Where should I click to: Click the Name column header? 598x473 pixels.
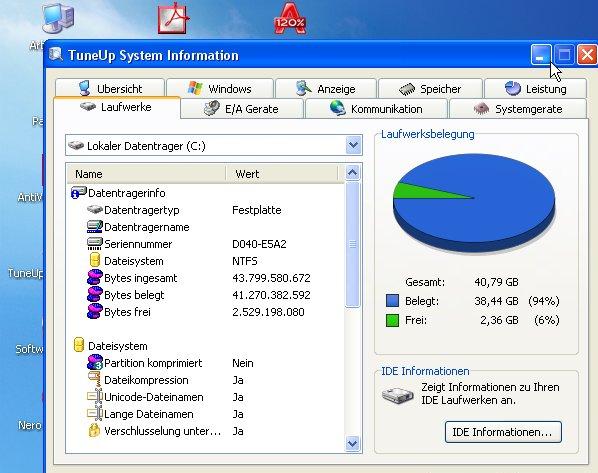[x=146, y=174]
